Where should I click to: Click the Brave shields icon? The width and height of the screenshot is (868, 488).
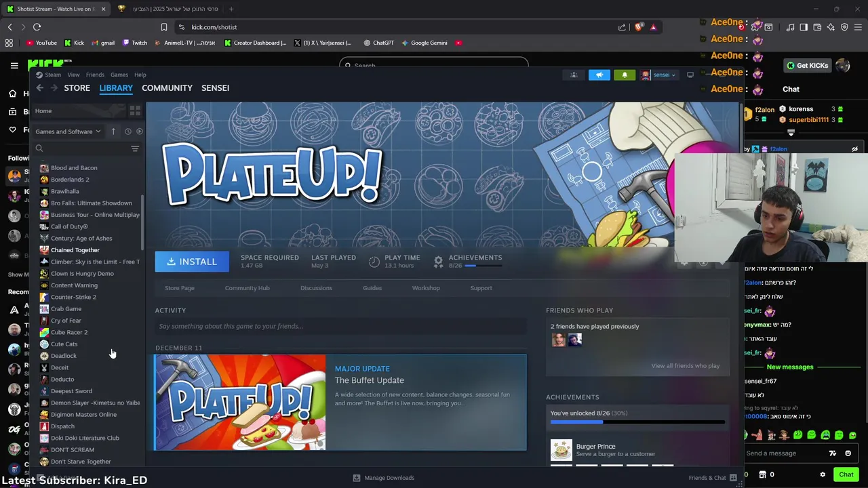[639, 27]
